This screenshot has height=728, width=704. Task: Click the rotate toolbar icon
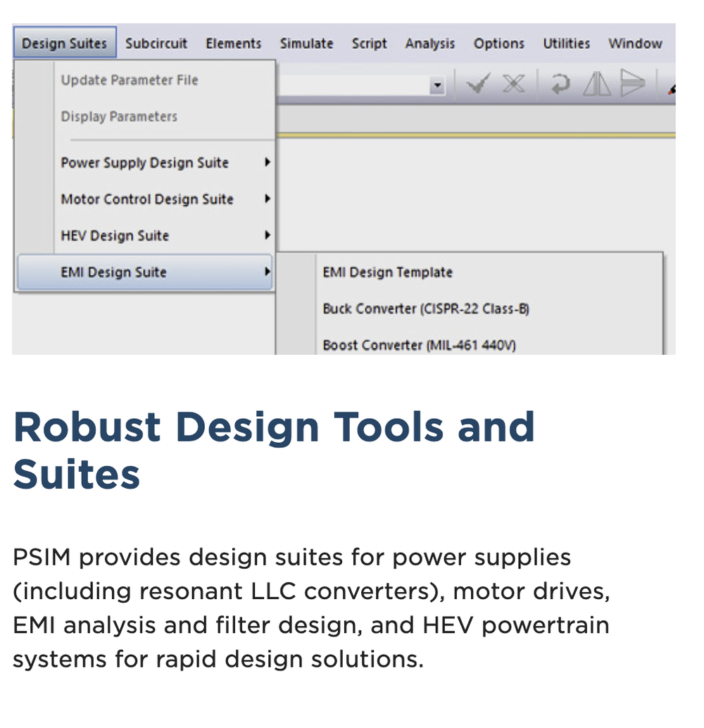pos(560,84)
